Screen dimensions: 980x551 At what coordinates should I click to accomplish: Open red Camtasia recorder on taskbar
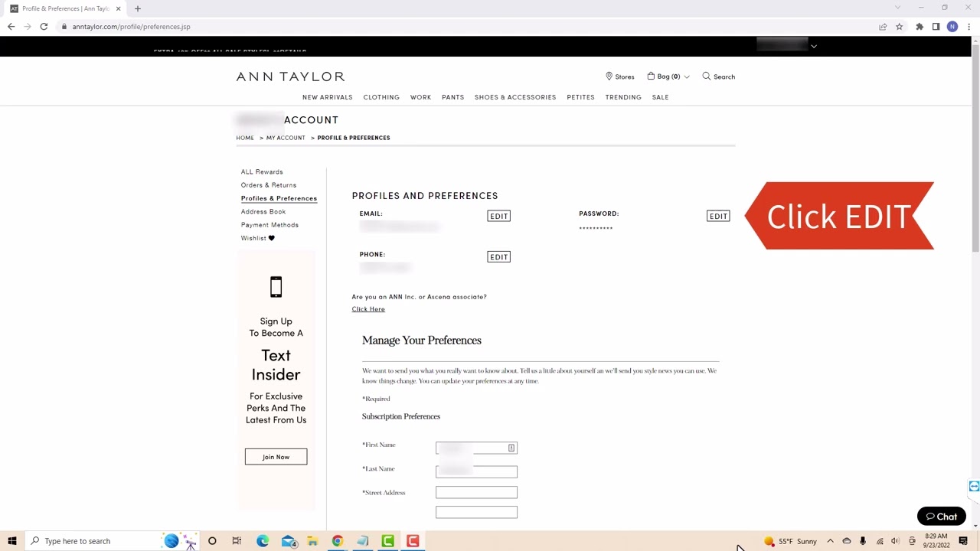(413, 541)
